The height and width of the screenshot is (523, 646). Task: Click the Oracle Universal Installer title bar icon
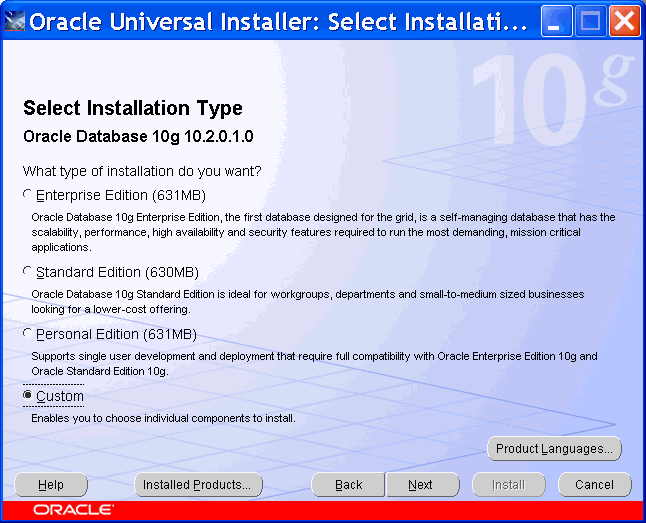click(x=16, y=21)
